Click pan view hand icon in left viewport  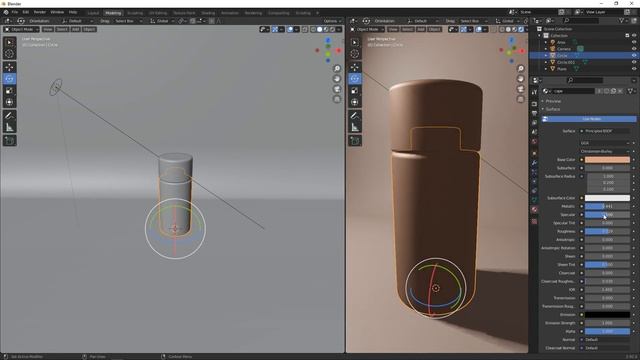(x=337, y=79)
